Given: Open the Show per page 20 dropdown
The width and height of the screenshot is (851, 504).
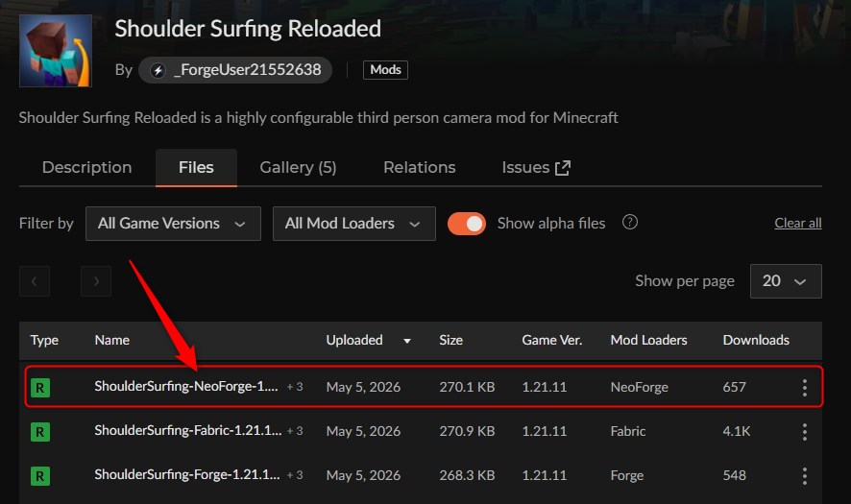Looking at the screenshot, I should (x=786, y=281).
